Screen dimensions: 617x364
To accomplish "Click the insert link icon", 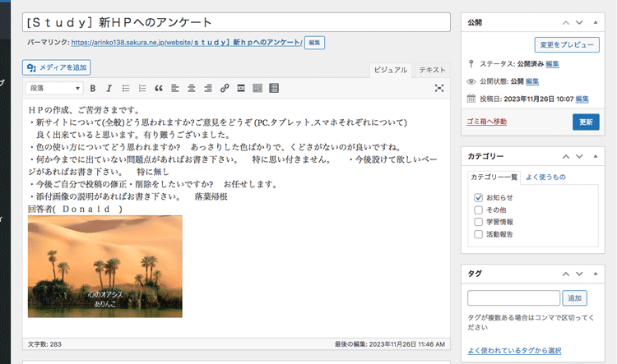I will tap(225, 88).
